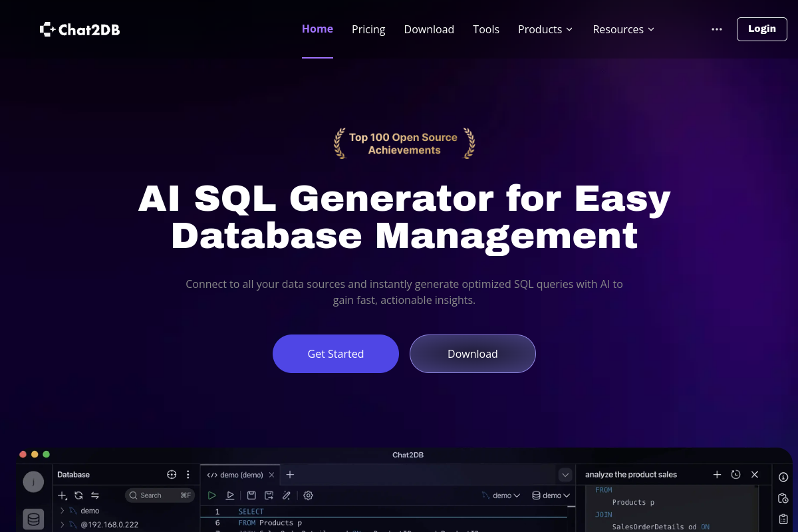Open the demo database dropdown in editor
798x532 pixels.
coord(551,495)
